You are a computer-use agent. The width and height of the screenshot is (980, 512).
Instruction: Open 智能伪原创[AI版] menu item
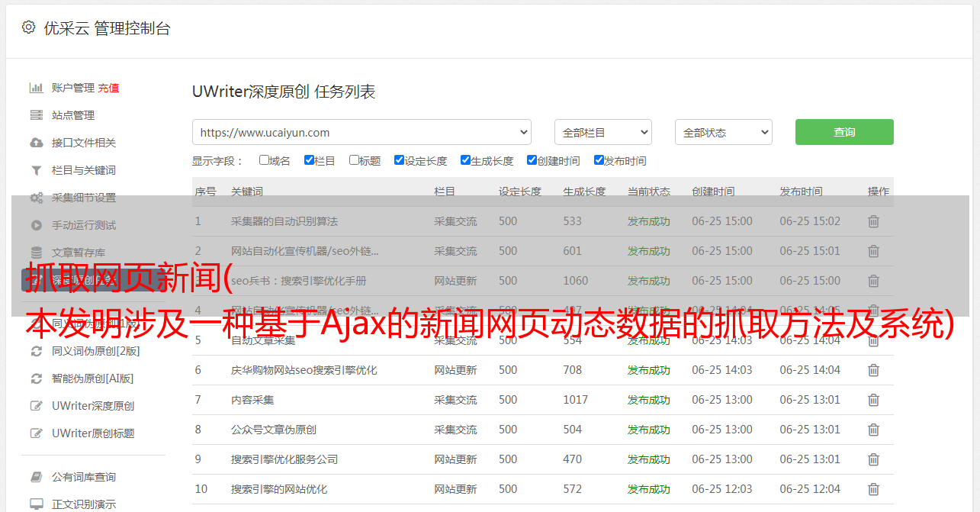pos(92,378)
